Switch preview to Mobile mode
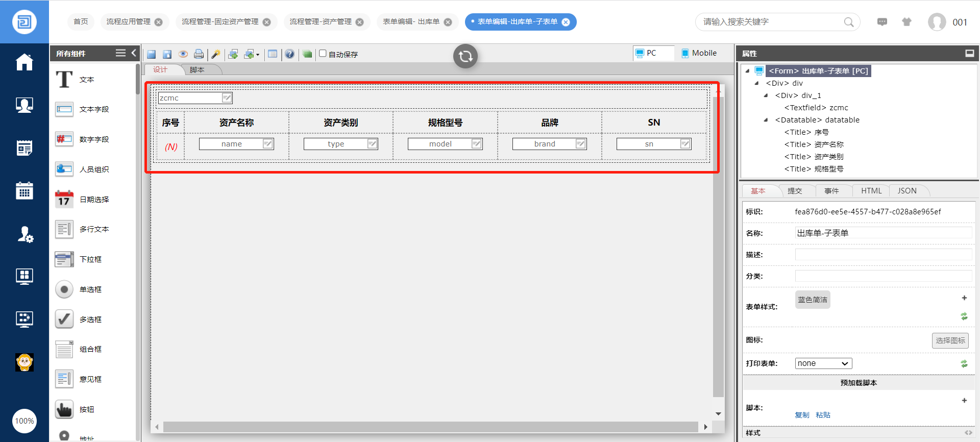The width and height of the screenshot is (980, 442). point(699,53)
